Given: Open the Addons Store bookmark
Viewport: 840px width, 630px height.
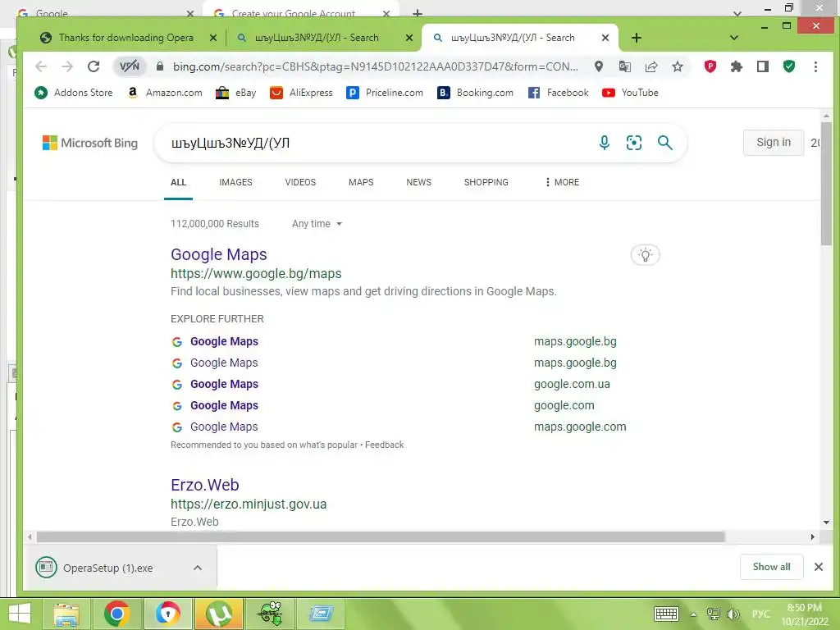Looking at the screenshot, I should pos(73,93).
